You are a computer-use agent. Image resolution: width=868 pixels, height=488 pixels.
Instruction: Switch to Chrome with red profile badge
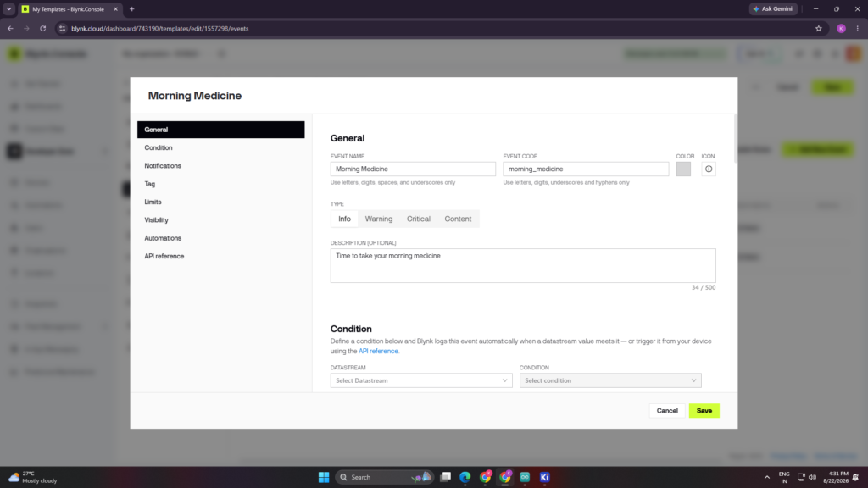486,477
